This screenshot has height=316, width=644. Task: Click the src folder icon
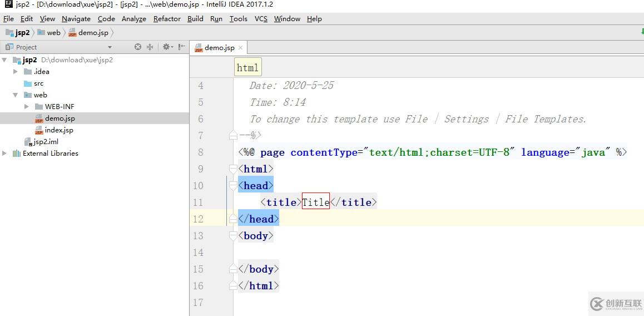pos(28,83)
